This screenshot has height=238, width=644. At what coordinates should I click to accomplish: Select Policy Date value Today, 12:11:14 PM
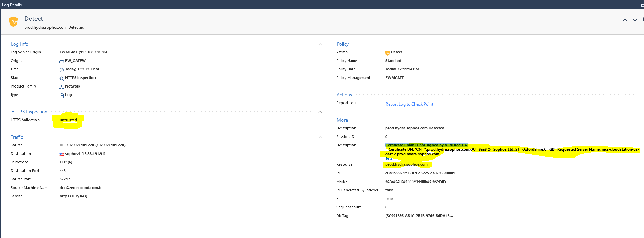(x=402, y=69)
